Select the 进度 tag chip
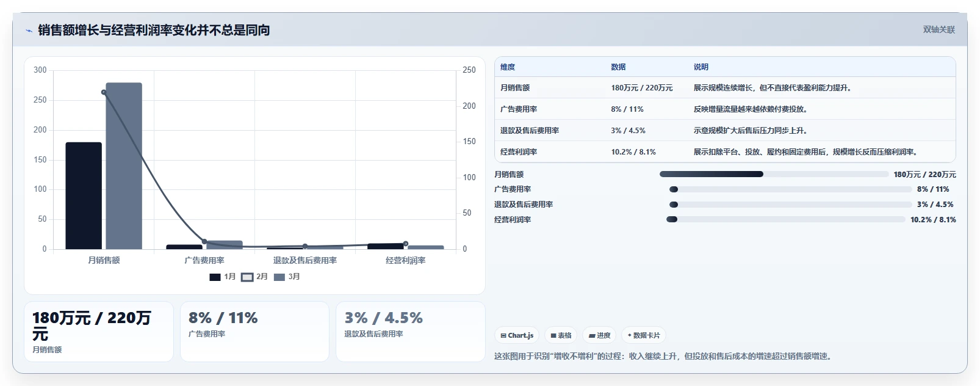 coord(599,335)
